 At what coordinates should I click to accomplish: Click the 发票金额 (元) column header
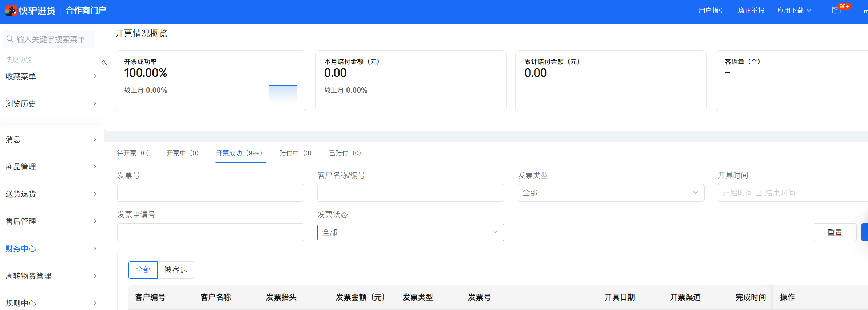pyautogui.click(x=360, y=297)
